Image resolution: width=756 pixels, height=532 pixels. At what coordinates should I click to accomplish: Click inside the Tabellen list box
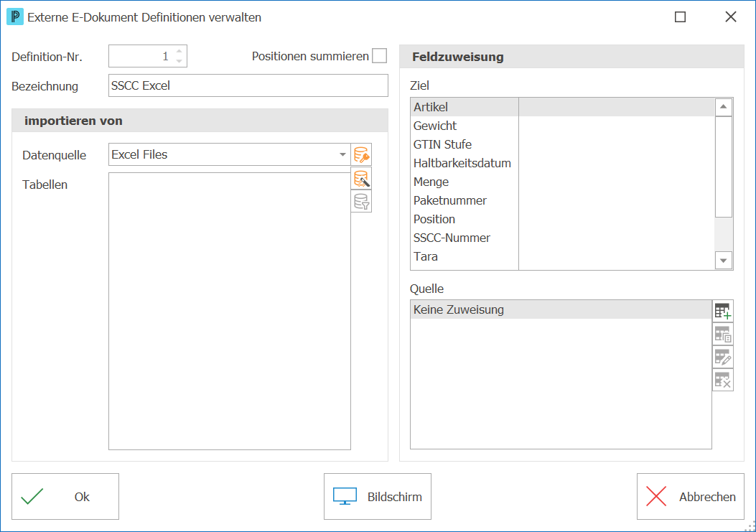pos(230,311)
